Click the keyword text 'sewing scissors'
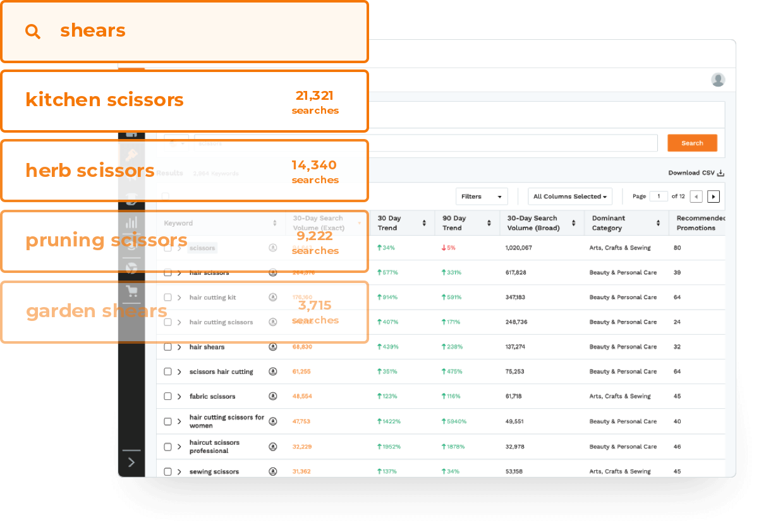This screenshot has width=766, height=532. [x=214, y=471]
